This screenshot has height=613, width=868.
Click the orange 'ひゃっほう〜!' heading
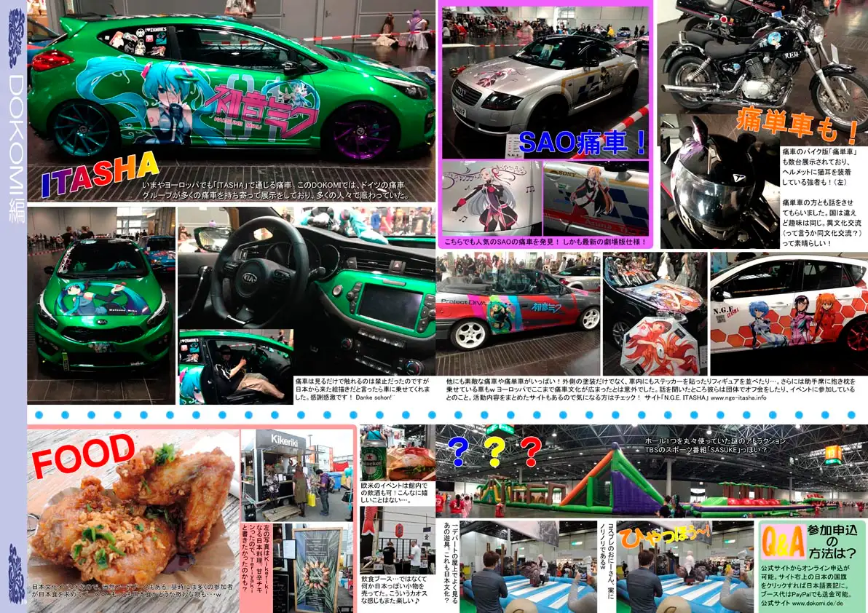(664, 538)
